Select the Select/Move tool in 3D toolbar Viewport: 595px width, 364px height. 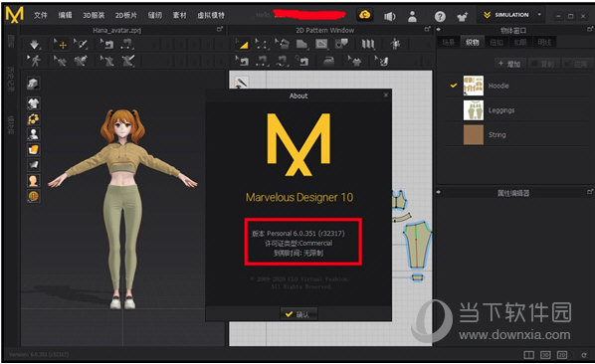point(61,45)
